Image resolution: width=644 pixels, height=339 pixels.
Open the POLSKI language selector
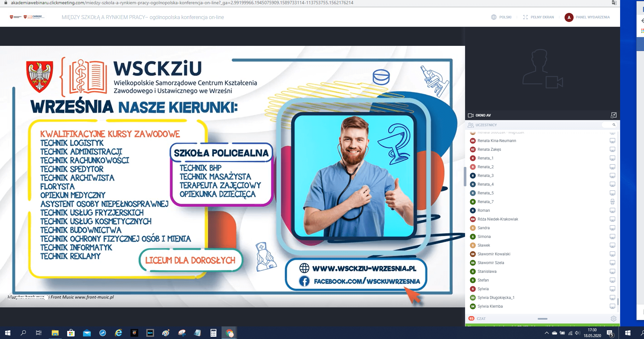505,17
